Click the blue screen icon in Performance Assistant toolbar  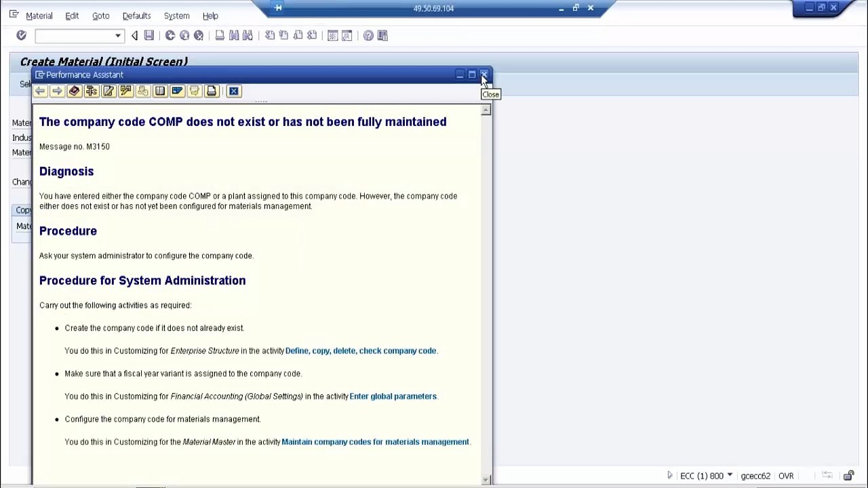pos(177,91)
